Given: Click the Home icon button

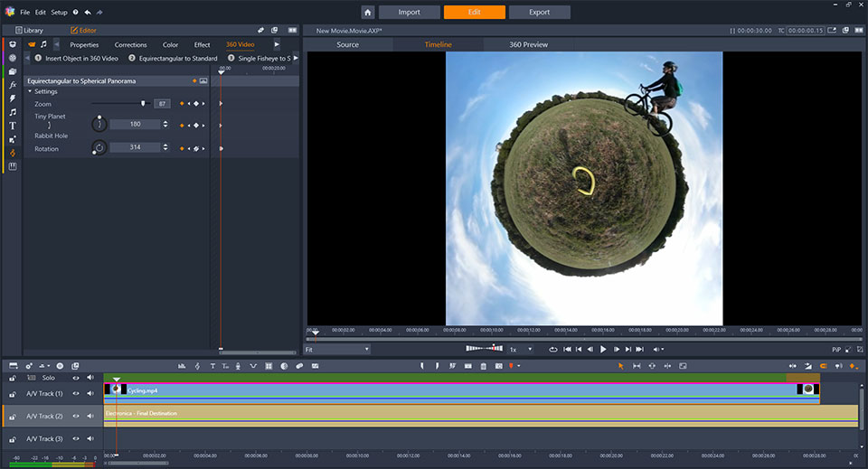Looking at the screenshot, I should coord(368,12).
